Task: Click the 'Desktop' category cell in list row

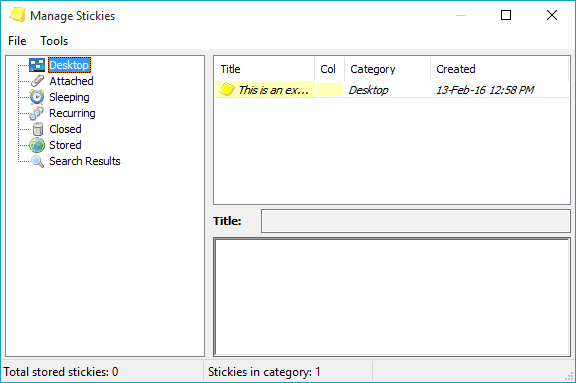Action: [x=368, y=90]
